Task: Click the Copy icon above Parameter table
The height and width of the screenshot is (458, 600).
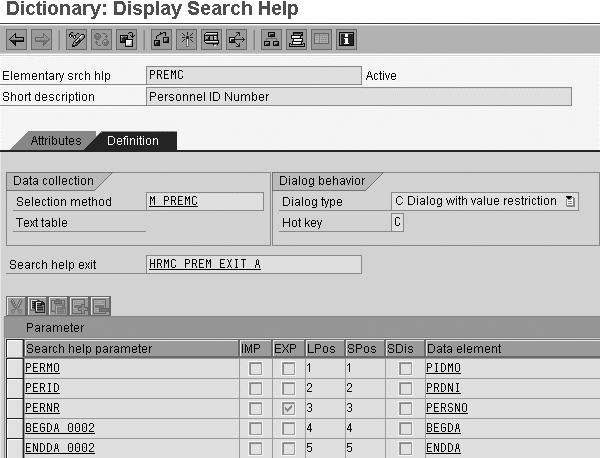Action: 38,306
